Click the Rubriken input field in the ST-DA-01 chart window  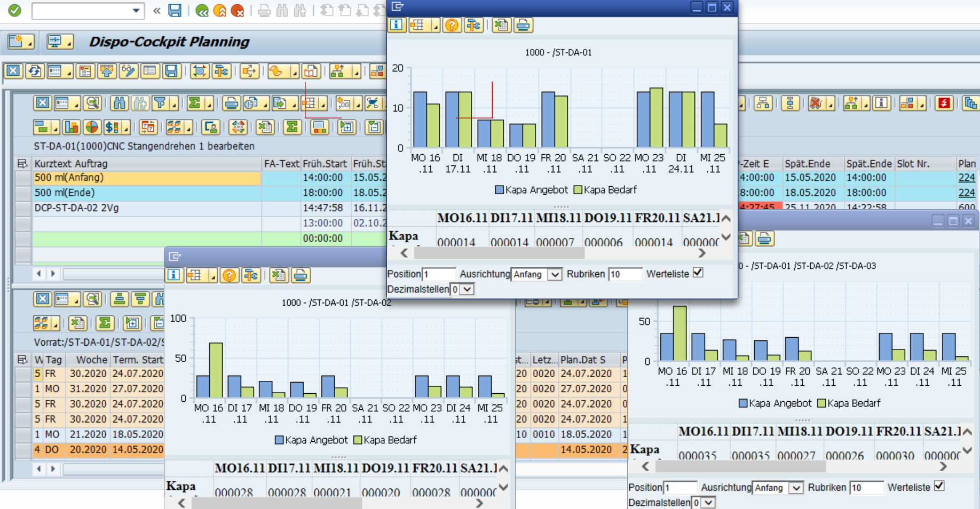click(625, 274)
